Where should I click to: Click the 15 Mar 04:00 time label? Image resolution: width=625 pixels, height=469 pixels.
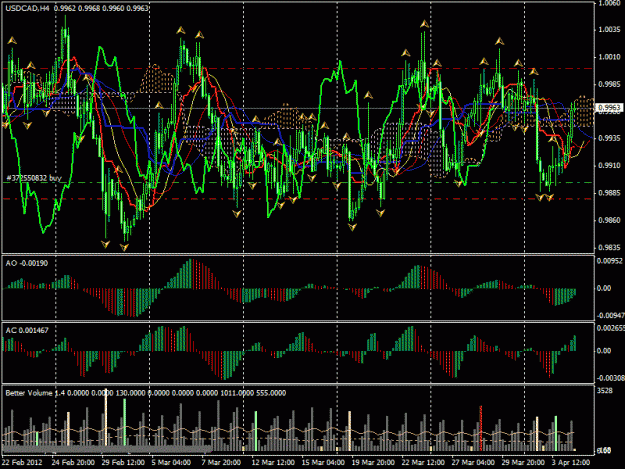[323, 462]
